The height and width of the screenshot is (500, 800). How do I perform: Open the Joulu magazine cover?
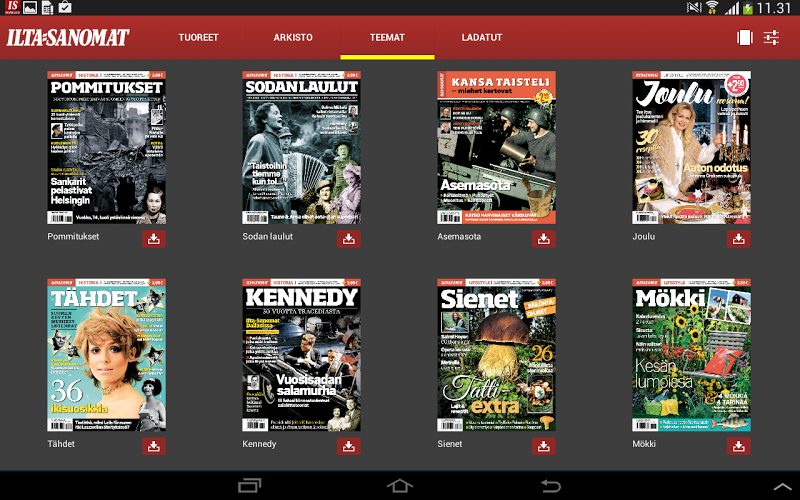click(x=691, y=147)
